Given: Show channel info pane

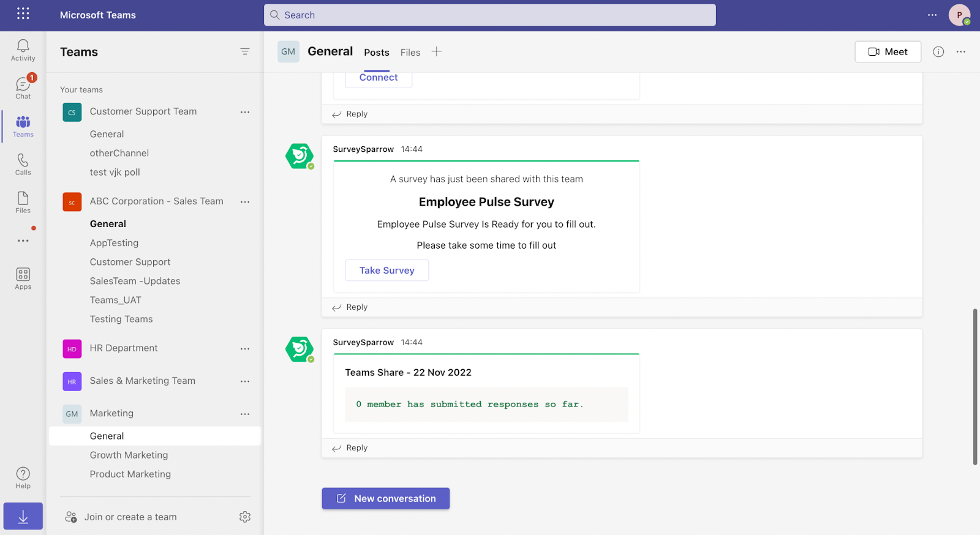Looking at the screenshot, I should [938, 52].
